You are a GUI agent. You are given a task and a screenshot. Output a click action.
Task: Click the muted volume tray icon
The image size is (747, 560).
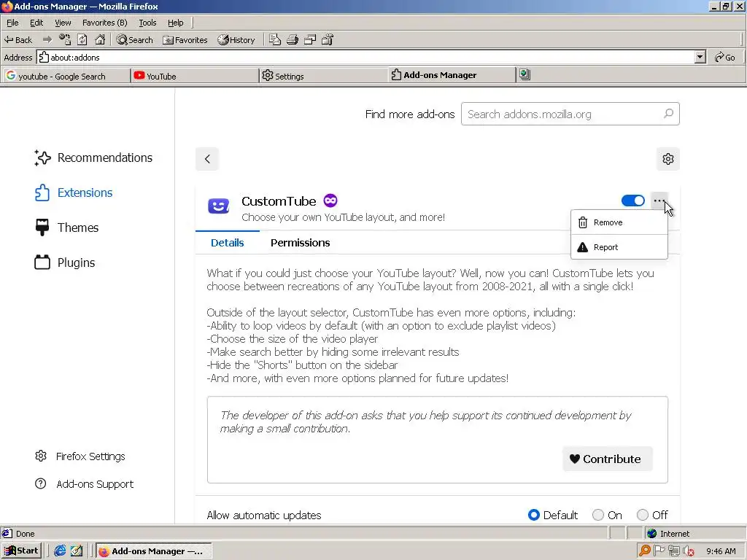tap(687, 551)
